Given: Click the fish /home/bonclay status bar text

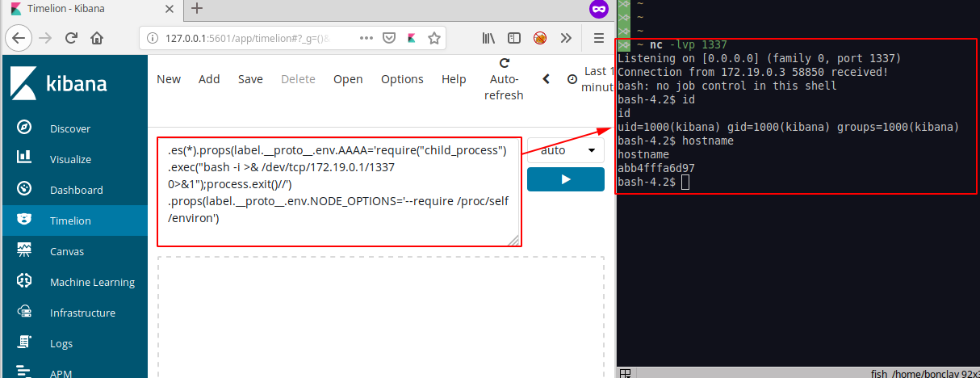Looking at the screenshot, I should click(x=924, y=373).
